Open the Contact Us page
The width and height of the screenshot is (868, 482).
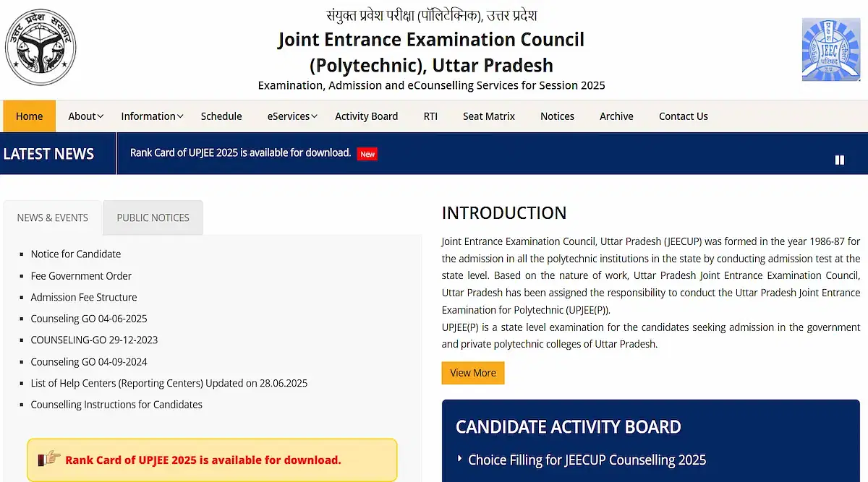click(x=684, y=116)
